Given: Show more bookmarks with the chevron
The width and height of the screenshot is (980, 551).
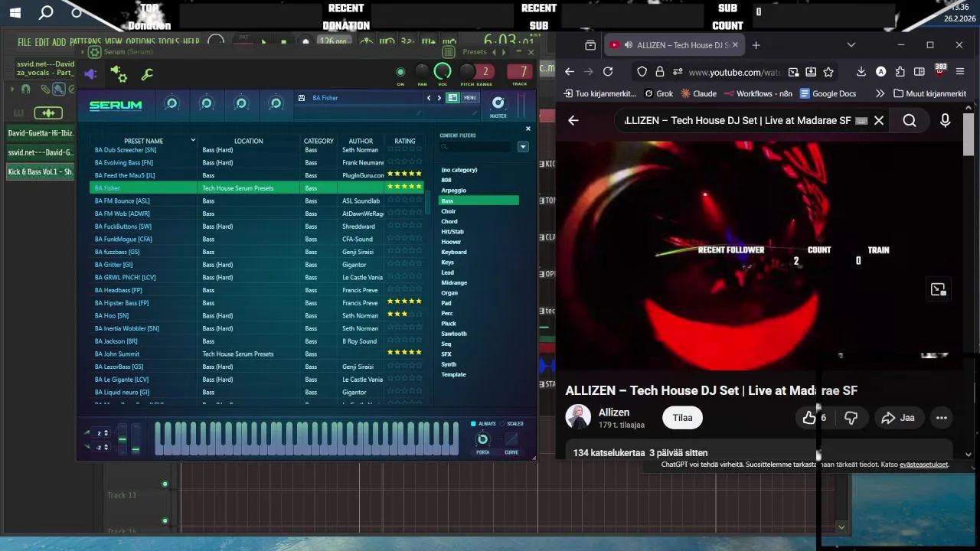Looking at the screenshot, I should click(x=879, y=93).
